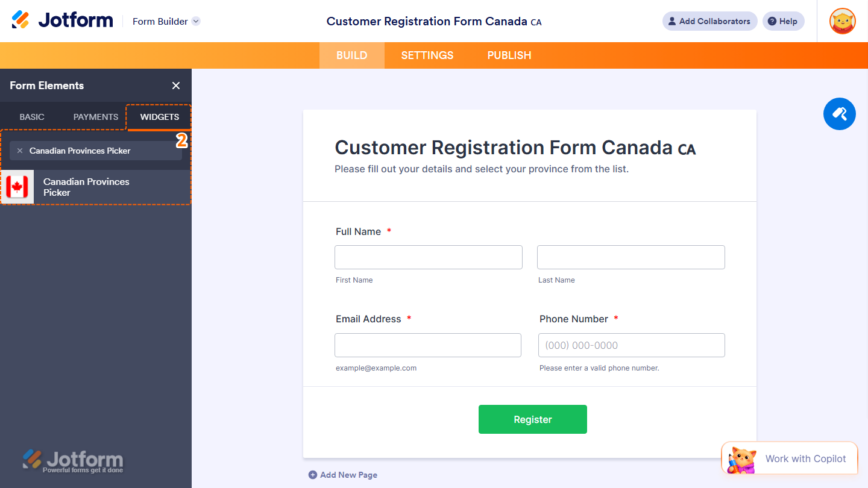
Task: Clear the Canadian Provinces Picker search text
Action: [20, 151]
